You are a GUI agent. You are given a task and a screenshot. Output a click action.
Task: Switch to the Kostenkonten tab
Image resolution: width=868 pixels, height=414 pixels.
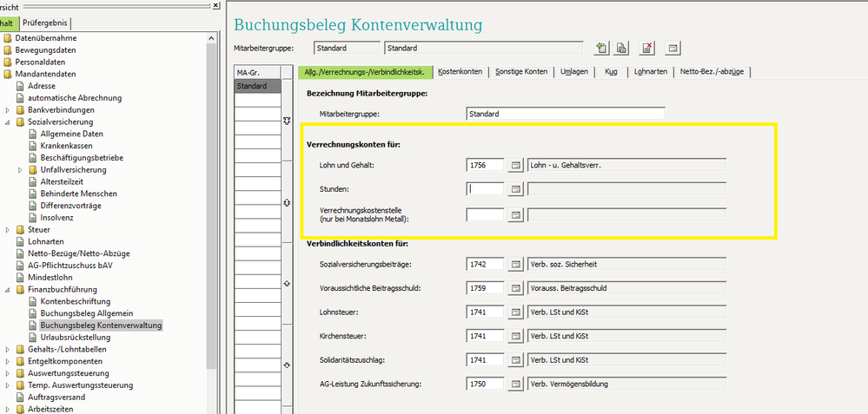[x=461, y=72]
